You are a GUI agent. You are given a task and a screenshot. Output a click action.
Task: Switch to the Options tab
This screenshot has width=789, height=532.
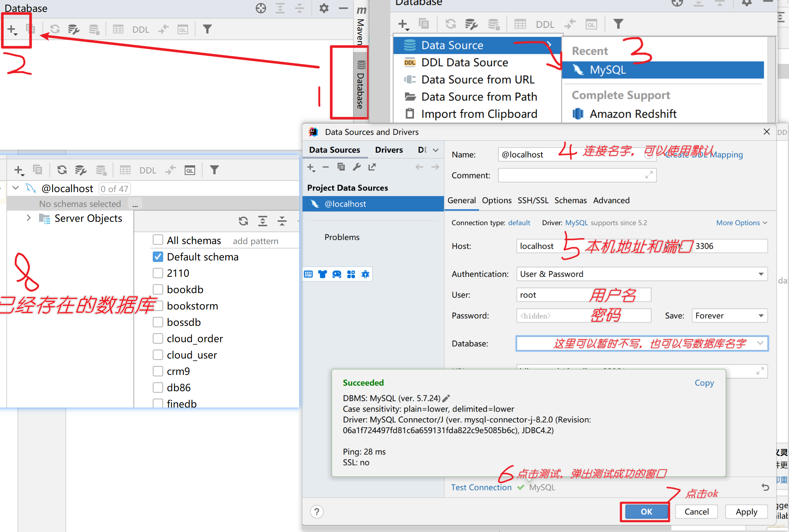pyautogui.click(x=497, y=201)
